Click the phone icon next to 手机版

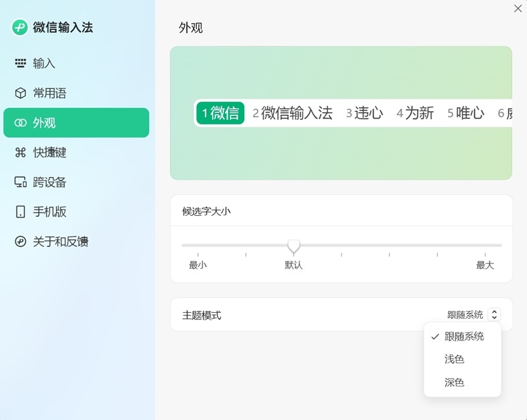pyautogui.click(x=20, y=211)
